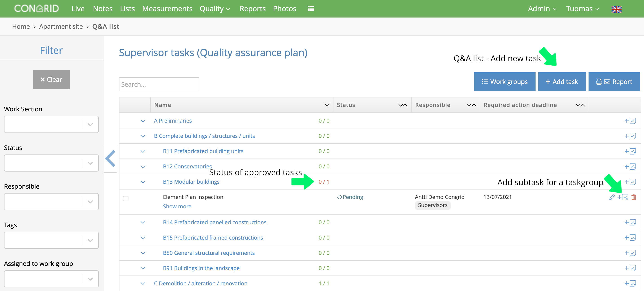The width and height of the screenshot is (644, 291).
Task: Click Show more link under Element Plan inspection
Action: click(177, 206)
